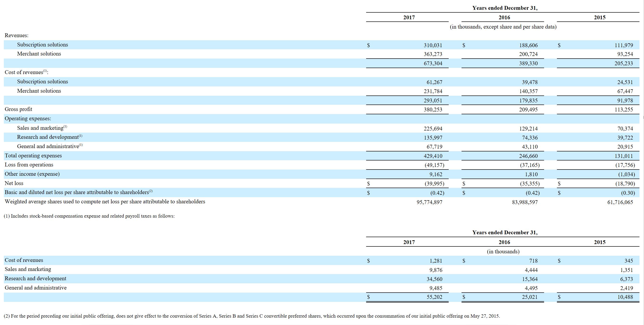Select gross profit value 380,253
This screenshot has height=325, width=644.
pos(433,110)
